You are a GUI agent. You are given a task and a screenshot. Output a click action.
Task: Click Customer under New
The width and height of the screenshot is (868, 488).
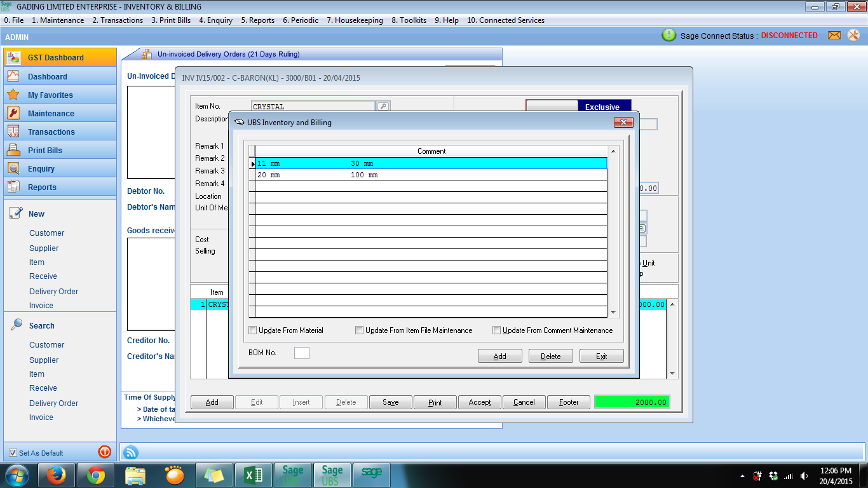[47, 233]
